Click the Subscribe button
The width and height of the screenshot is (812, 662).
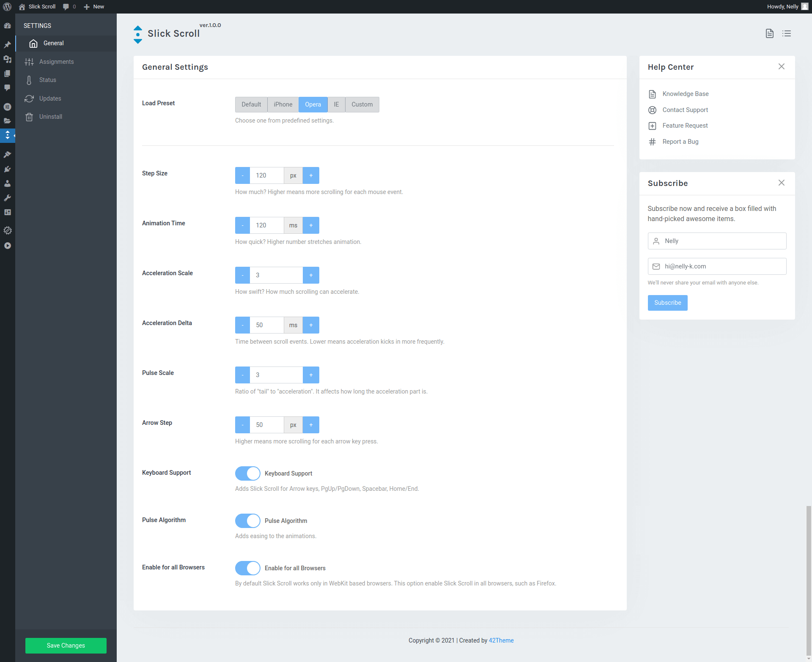click(x=668, y=303)
